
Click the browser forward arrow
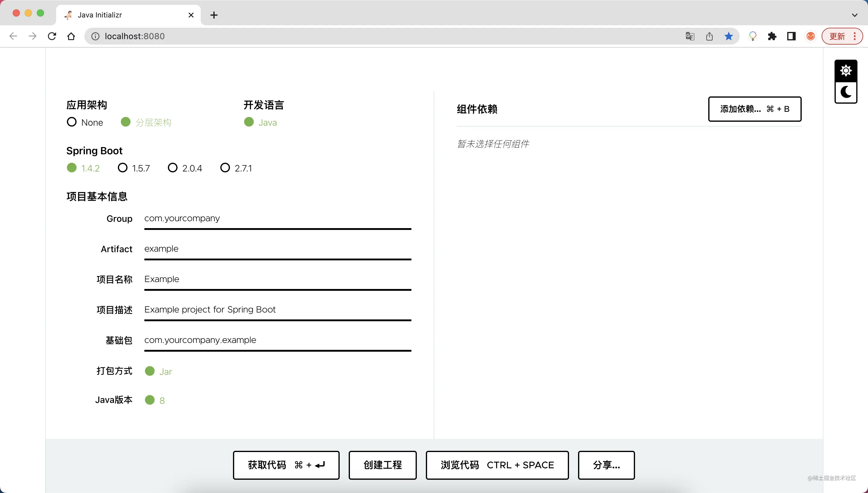coord(33,36)
